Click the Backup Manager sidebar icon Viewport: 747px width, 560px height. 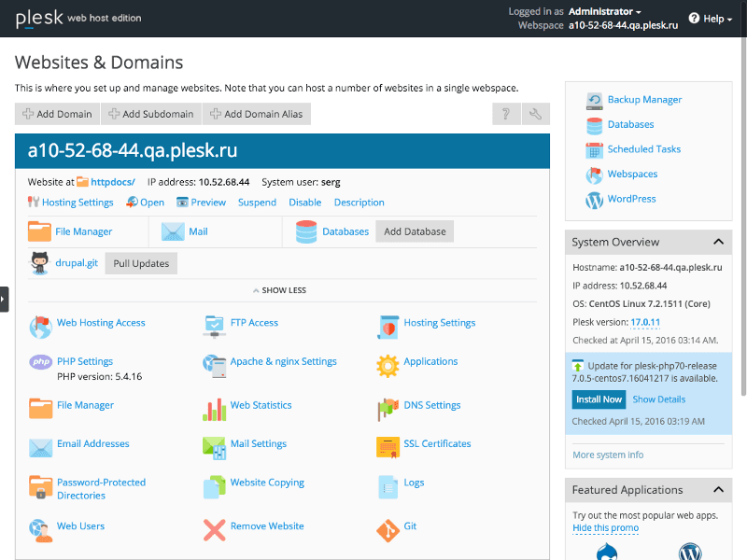click(592, 99)
